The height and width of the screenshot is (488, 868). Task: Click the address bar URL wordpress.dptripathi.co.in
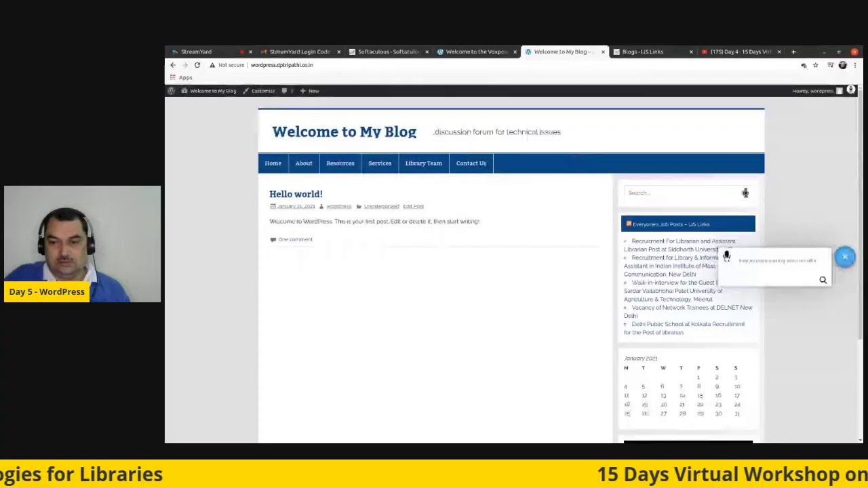(281, 65)
